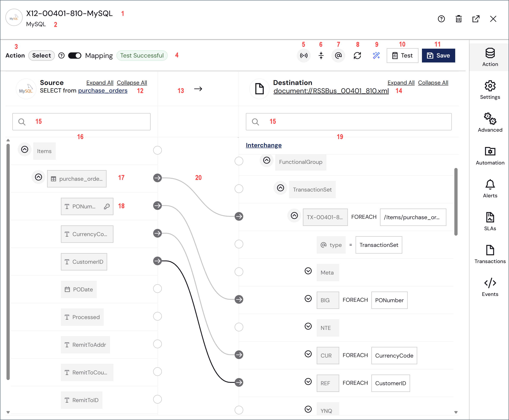This screenshot has width=509, height=420.
Task: Toggle the Mapping switch
Action: (75, 55)
